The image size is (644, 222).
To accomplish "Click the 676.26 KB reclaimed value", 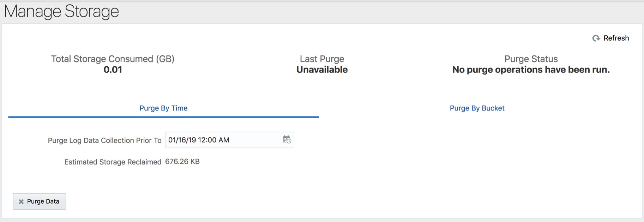I will [x=182, y=162].
